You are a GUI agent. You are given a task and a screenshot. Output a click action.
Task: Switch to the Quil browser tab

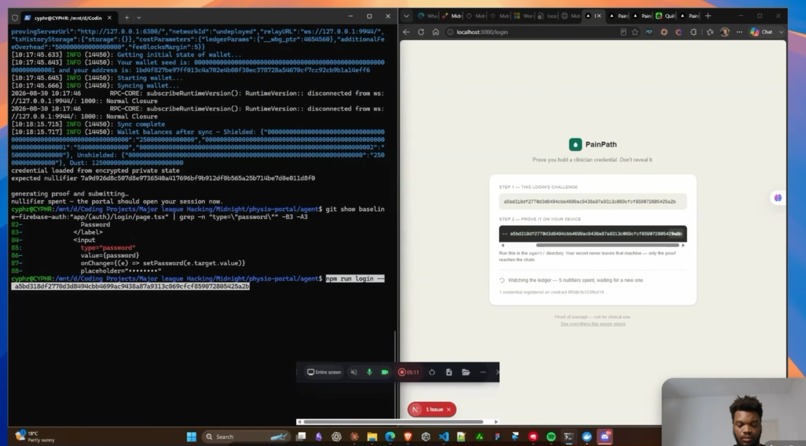tap(665, 16)
